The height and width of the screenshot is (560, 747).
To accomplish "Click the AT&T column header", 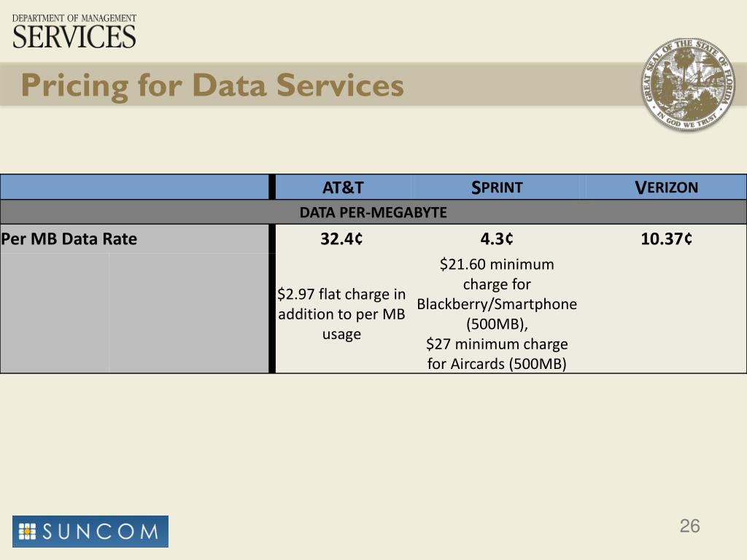I will 343,187.
